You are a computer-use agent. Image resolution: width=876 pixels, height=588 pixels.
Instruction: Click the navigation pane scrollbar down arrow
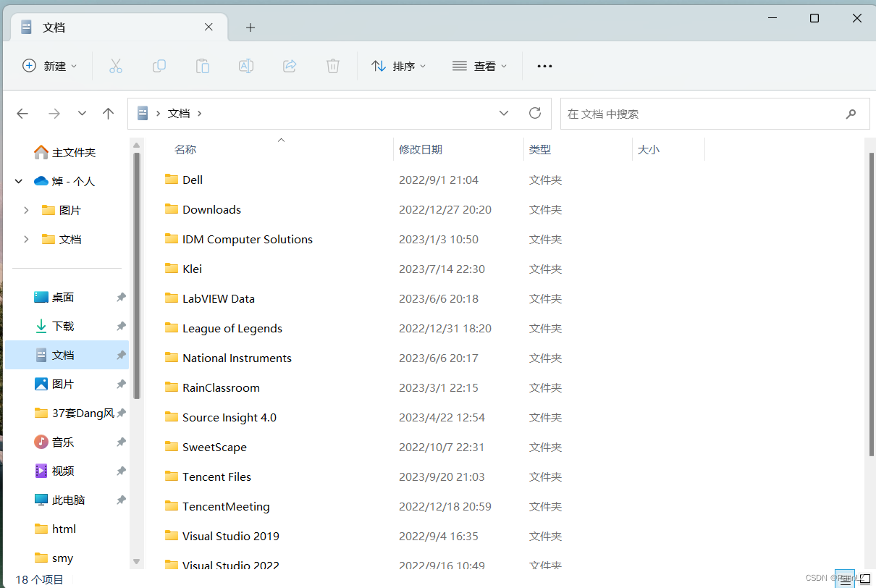point(136,561)
